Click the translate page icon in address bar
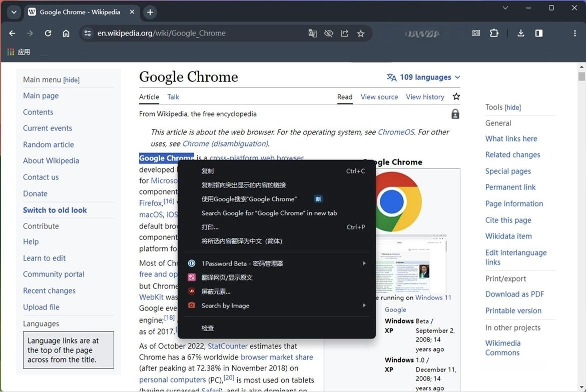The image size is (586, 392). [312, 33]
